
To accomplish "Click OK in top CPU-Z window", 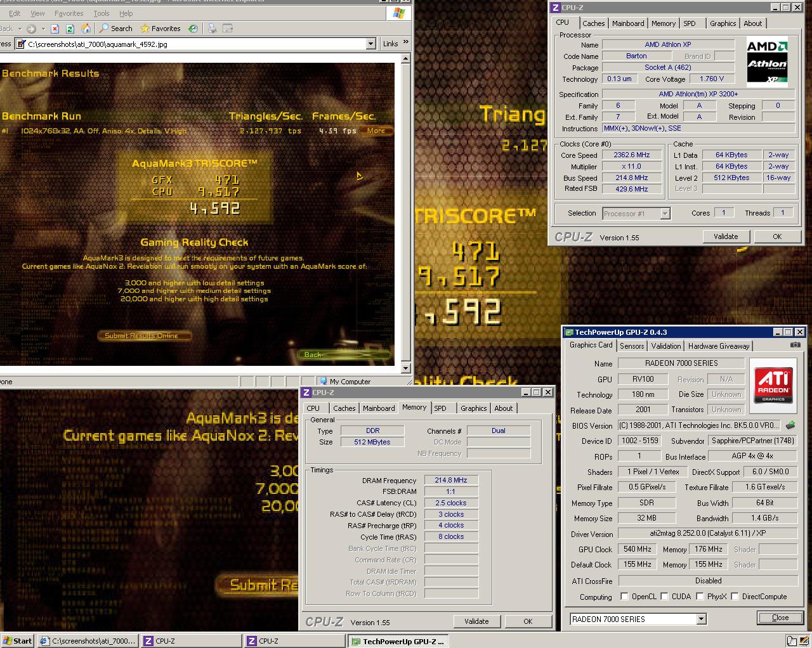I will pos(777,237).
